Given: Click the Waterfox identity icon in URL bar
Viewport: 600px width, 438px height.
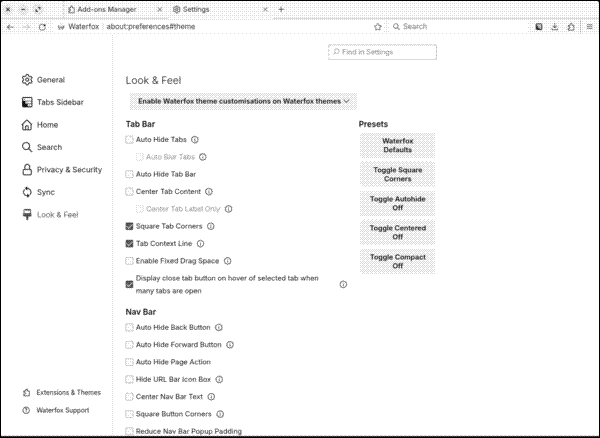Looking at the screenshot, I should point(61,27).
